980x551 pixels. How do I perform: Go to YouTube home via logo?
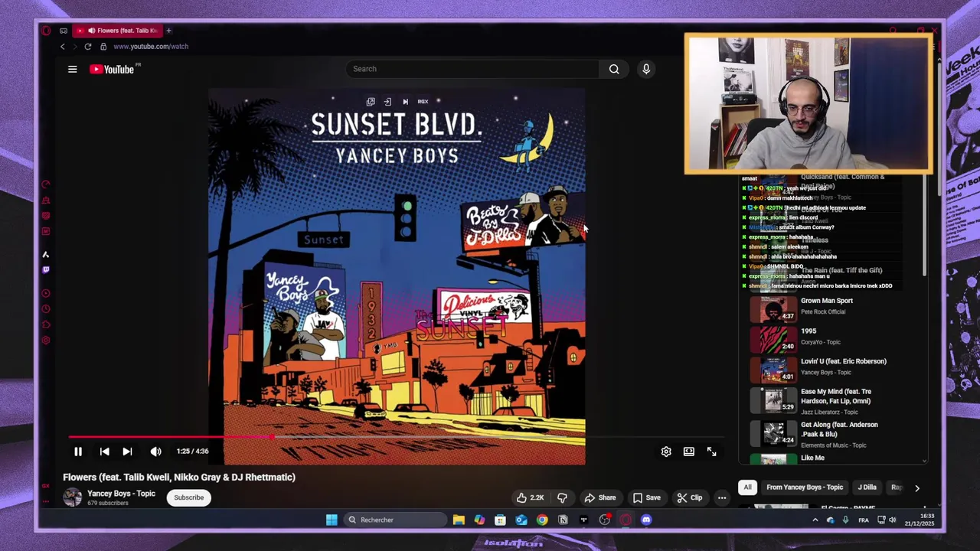point(113,70)
